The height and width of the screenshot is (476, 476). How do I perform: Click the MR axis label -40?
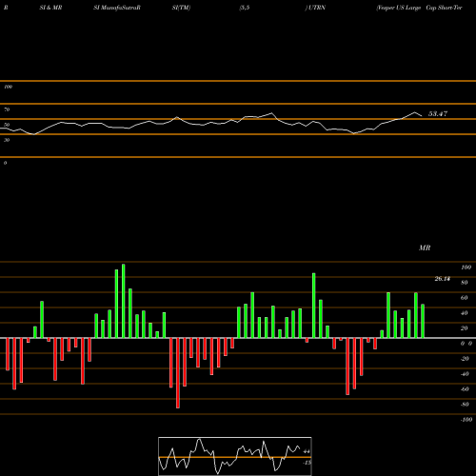pos(465,374)
